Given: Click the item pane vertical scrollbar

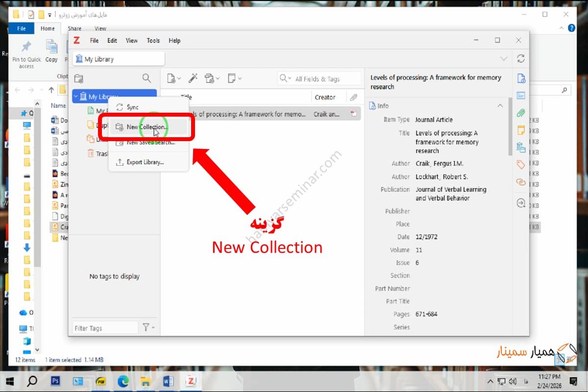Looking at the screenshot, I should point(510,126).
